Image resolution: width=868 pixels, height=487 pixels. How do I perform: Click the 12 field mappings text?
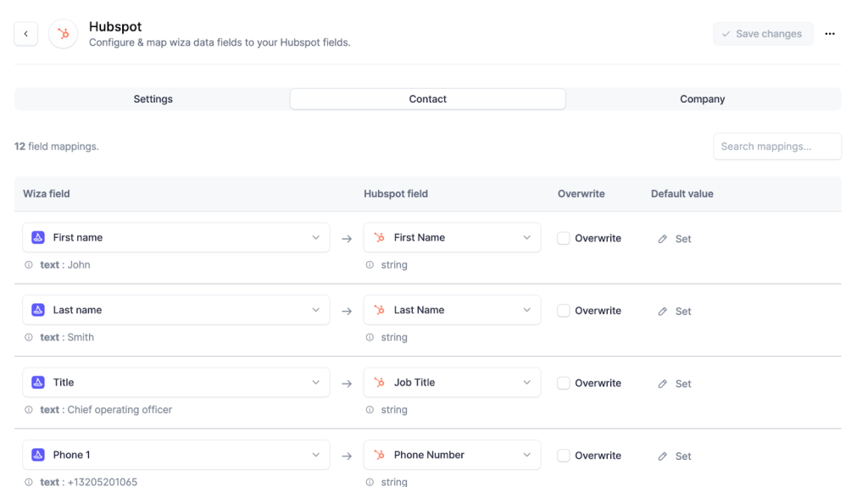click(57, 146)
